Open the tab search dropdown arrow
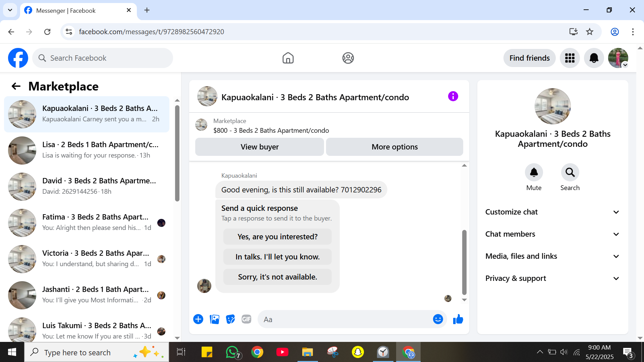The image size is (644, 362). click(10, 10)
